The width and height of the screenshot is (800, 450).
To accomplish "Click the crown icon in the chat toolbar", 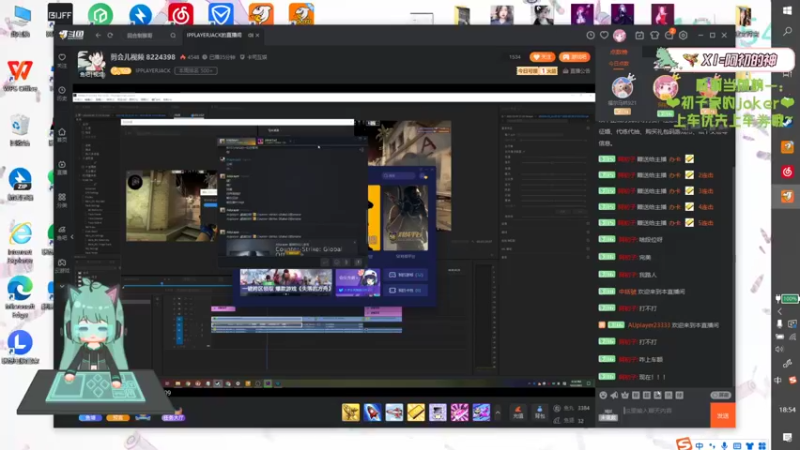I will [x=625, y=395].
